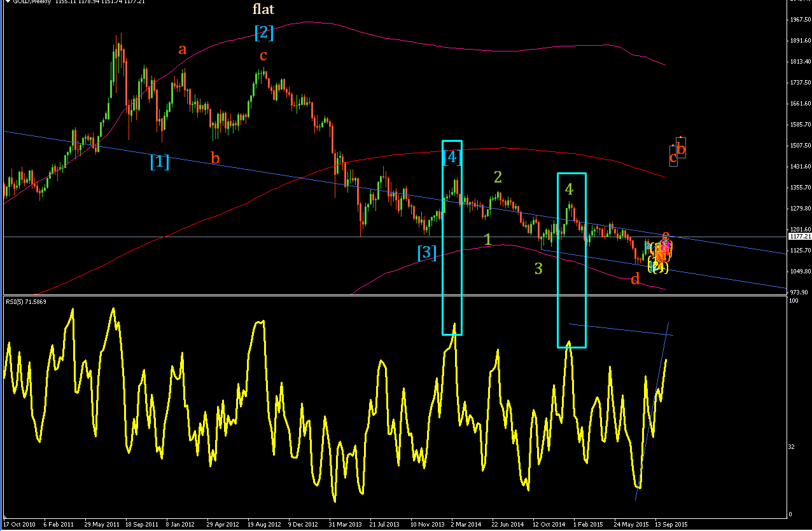The width and height of the screenshot is (812, 531).
Task: Click the 1355.70 price axis value
Action: point(799,188)
